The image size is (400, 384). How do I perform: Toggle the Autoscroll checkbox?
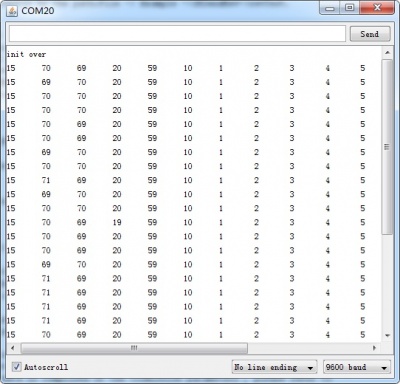[x=16, y=367]
